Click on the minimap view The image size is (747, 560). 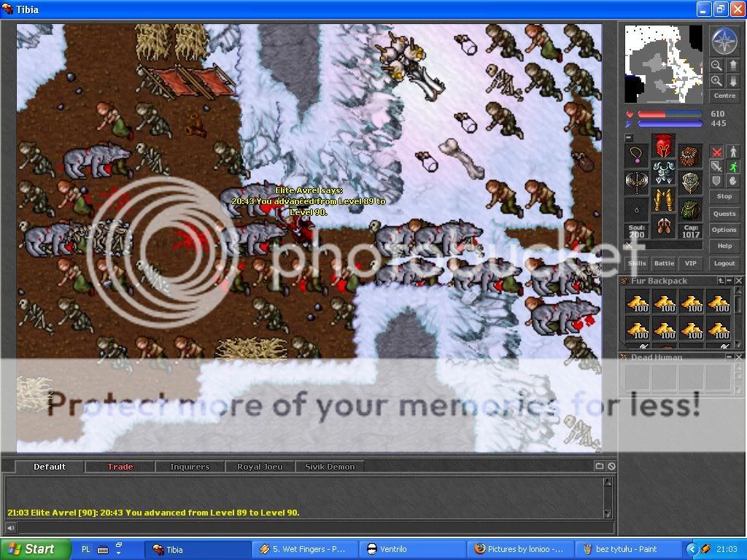coord(663,64)
